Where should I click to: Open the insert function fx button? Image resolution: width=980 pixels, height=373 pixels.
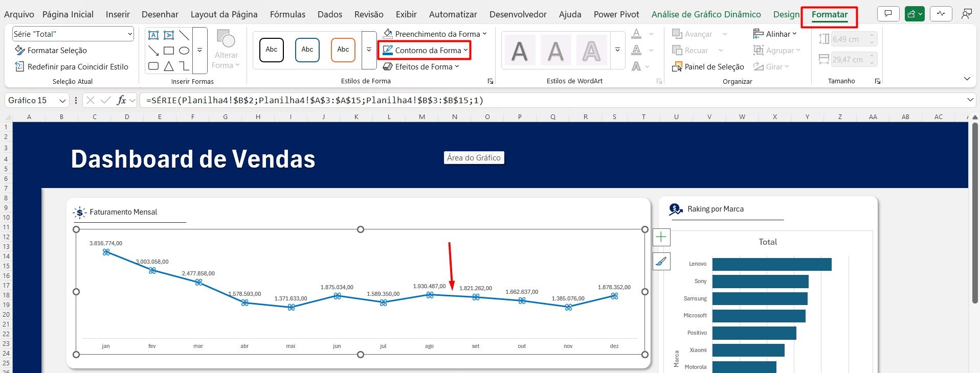tap(121, 100)
